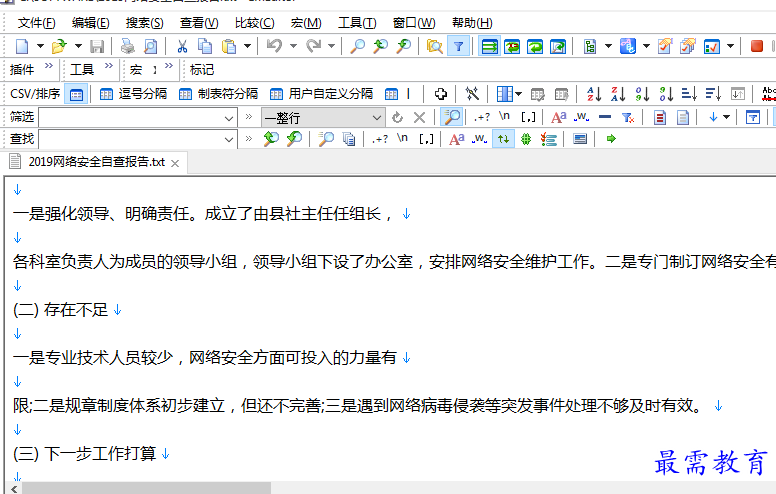Toggle Match Case Aa on filter bar
The height and width of the screenshot is (494, 776).
(x=558, y=117)
